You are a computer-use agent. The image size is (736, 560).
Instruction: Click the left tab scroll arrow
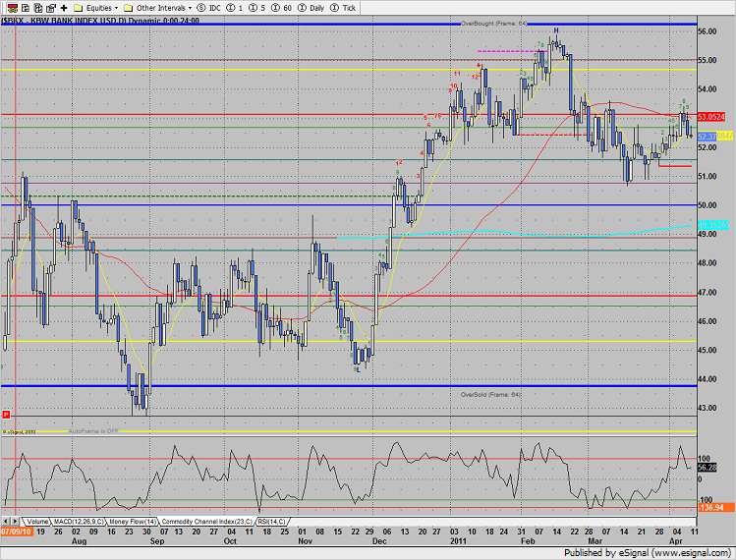[6, 521]
